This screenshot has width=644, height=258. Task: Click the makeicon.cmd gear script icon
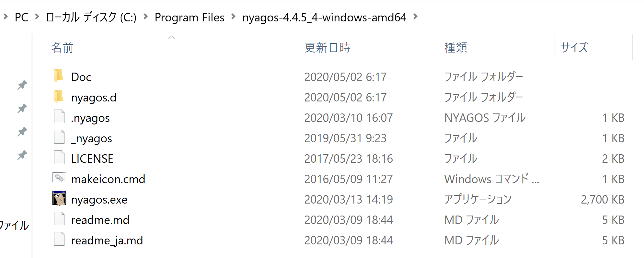pos(59,178)
